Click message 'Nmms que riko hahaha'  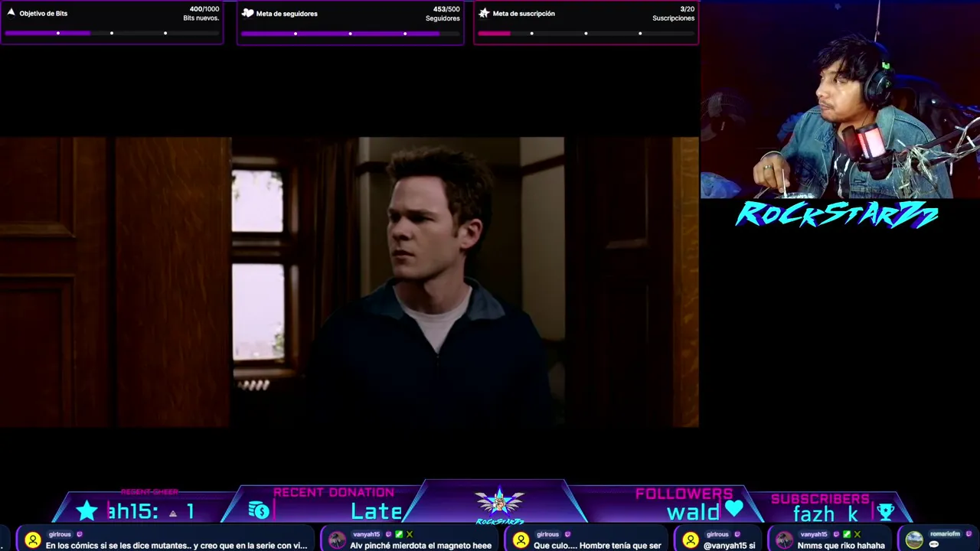coord(841,546)
